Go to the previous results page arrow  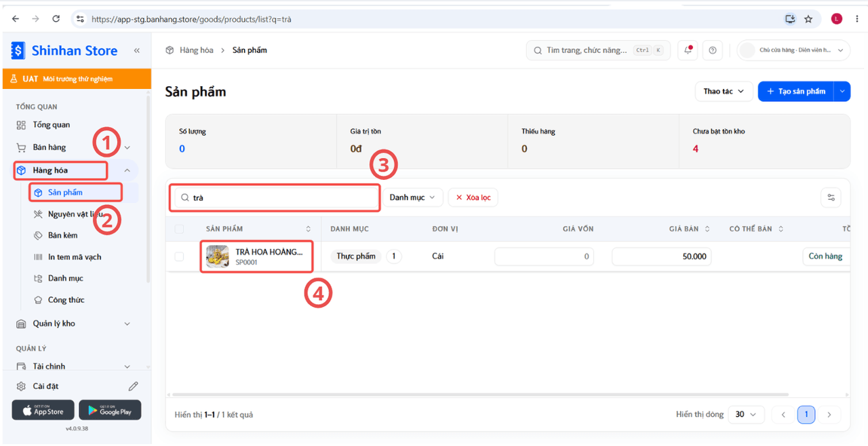783,415
